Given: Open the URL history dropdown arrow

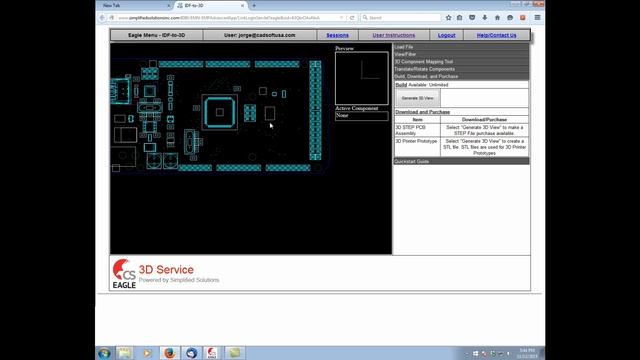Looking at the screenshot, I should coord(341,18).
